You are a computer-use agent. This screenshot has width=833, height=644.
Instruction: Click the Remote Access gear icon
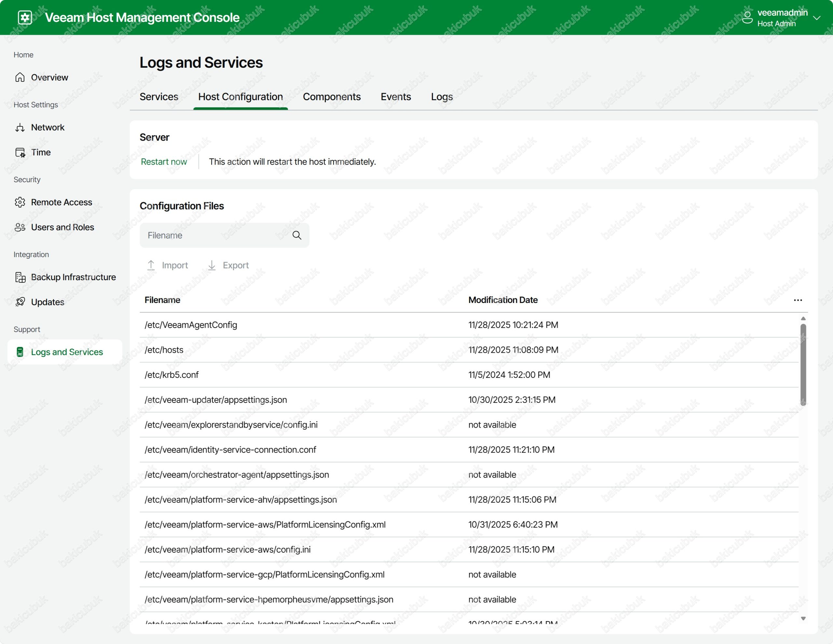point(20,202)
